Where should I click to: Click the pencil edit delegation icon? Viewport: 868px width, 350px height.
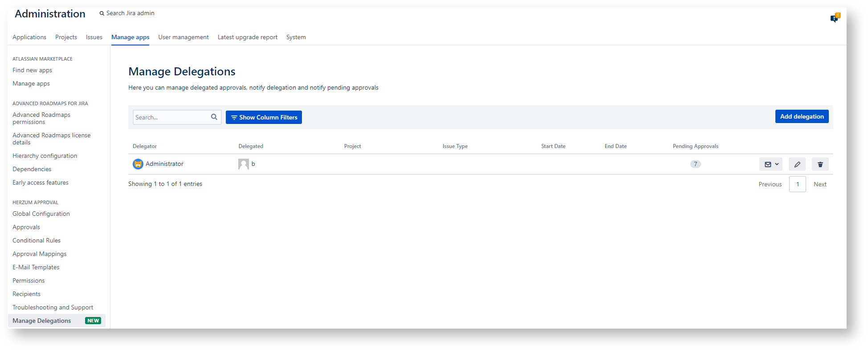(797, 165)
